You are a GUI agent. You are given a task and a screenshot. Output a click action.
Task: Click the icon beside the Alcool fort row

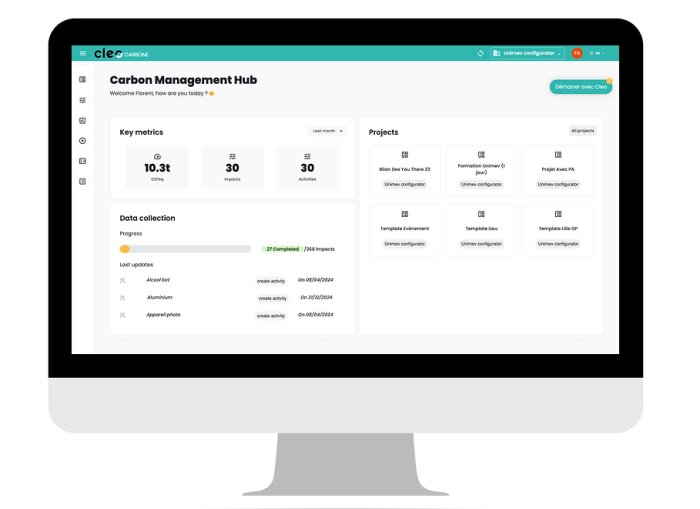pyautogui.click(x=123, y=280)
